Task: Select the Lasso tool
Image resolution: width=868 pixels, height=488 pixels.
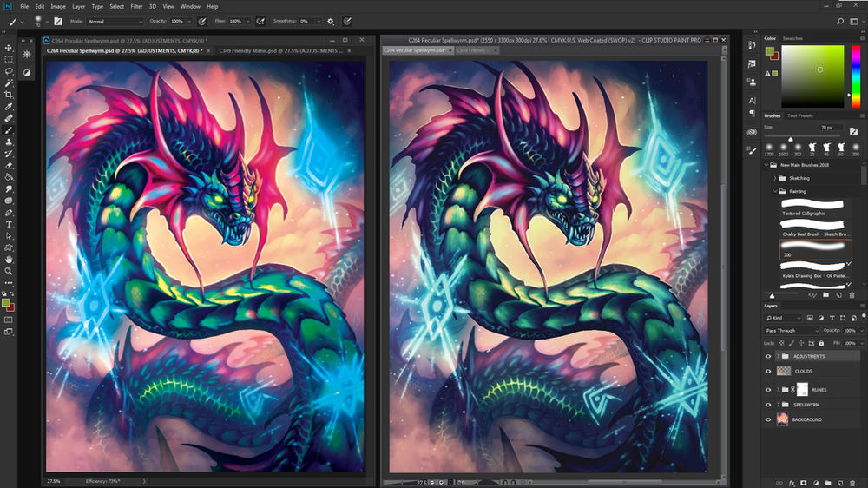Action: (x=9, y=71)
